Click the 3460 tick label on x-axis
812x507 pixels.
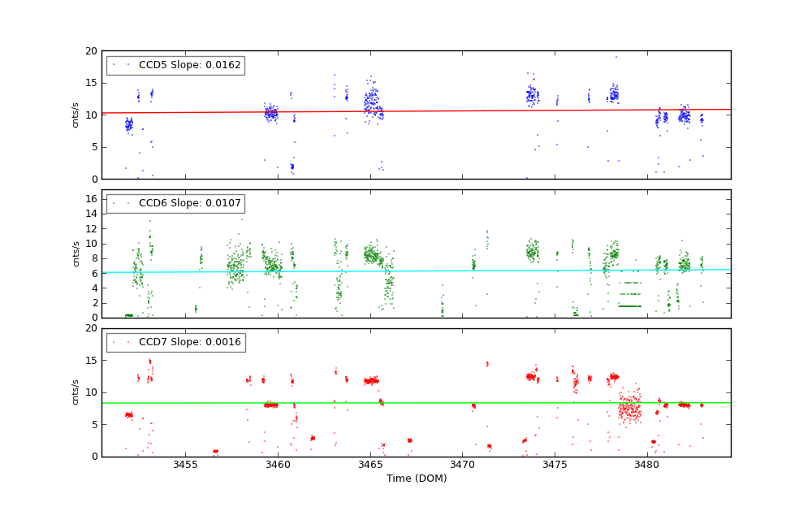pos(278,465)
